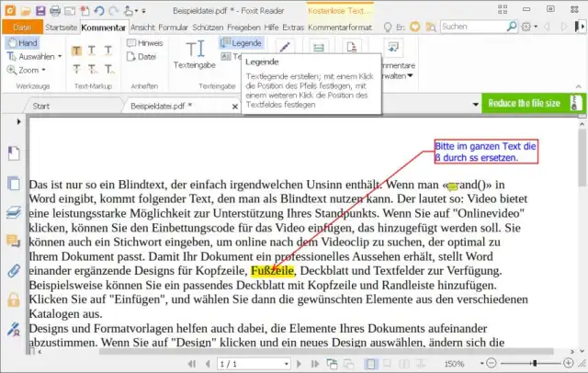
Task: Switch to the Startseite ribbon tab
Action: (x=61, y=28)
